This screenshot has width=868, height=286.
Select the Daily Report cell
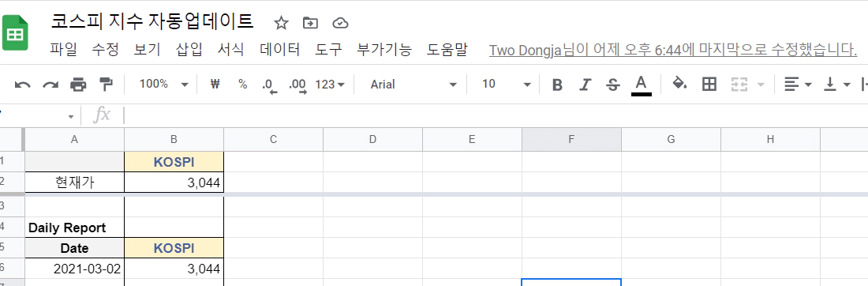pos(75,228)
